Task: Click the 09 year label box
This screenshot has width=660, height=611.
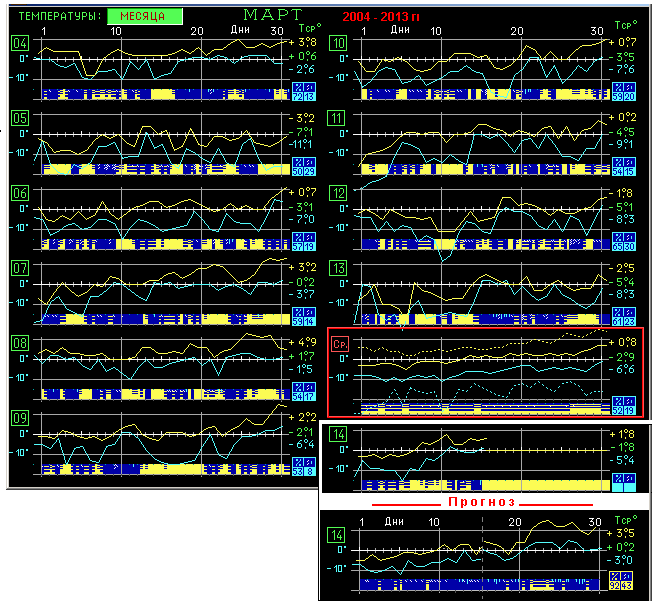Action: click(19, 417)
